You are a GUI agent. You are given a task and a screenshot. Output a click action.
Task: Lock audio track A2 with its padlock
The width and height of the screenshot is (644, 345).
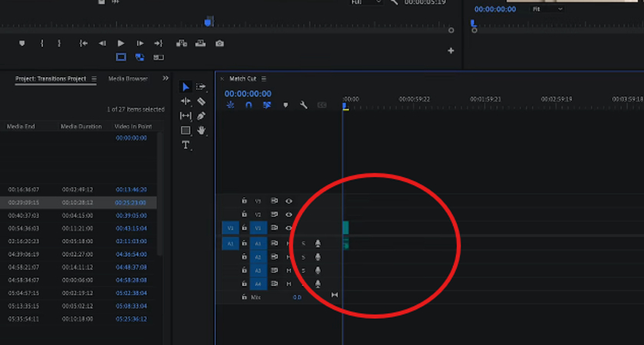tap(244, 257)
